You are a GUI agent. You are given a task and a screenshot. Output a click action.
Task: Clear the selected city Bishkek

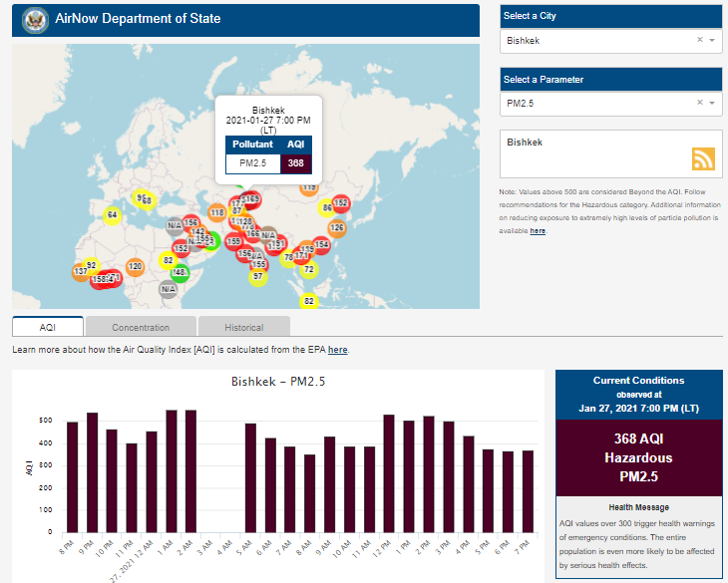tap(699, 41)
